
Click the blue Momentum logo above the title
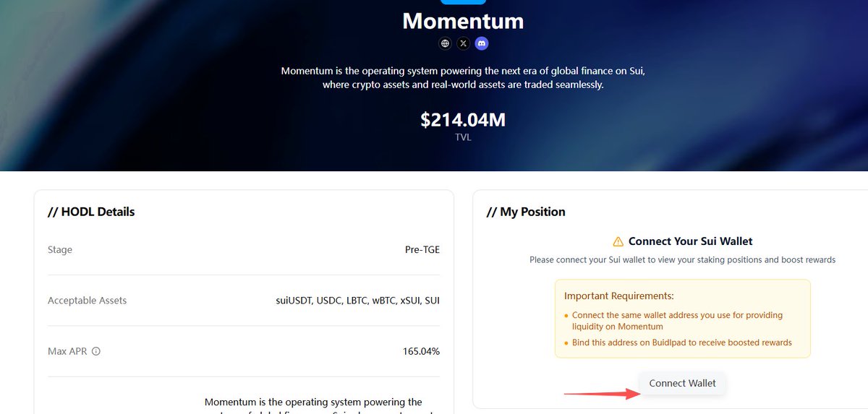tap(463, 2)
